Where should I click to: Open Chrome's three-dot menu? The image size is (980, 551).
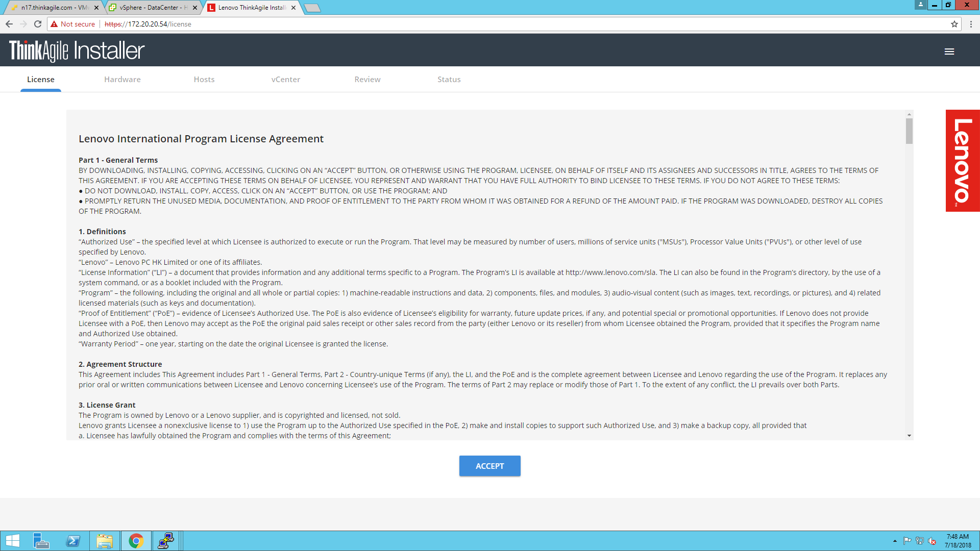pos(971,24)
